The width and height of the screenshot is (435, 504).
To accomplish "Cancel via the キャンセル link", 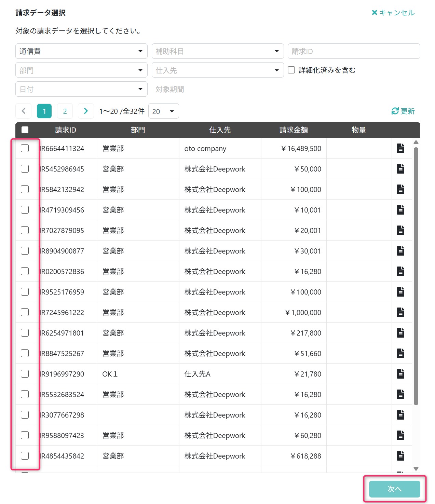I will pyautogui.click(x=393, y=13).
